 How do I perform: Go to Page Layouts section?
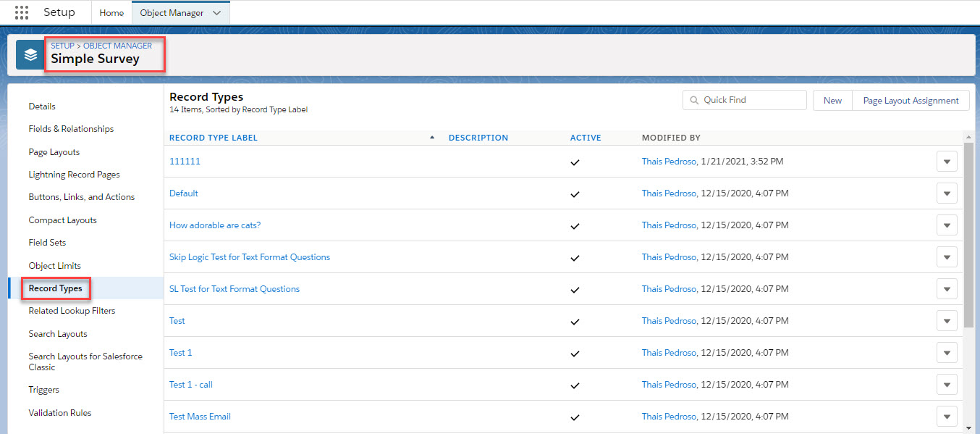[x=54, y=152]
